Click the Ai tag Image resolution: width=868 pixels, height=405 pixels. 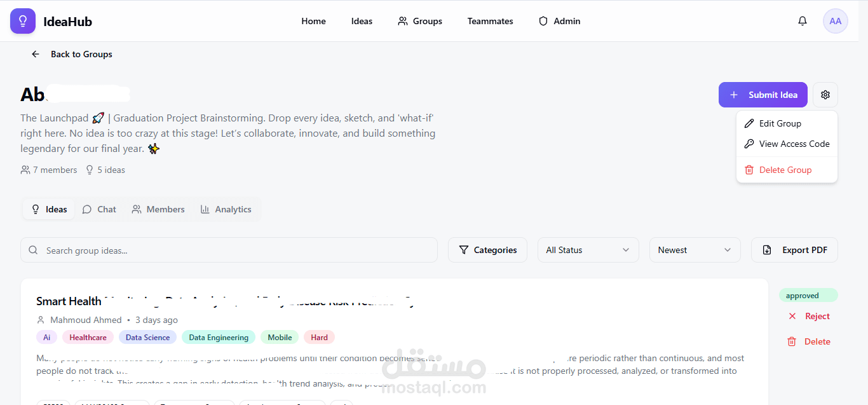click(47, 338)
